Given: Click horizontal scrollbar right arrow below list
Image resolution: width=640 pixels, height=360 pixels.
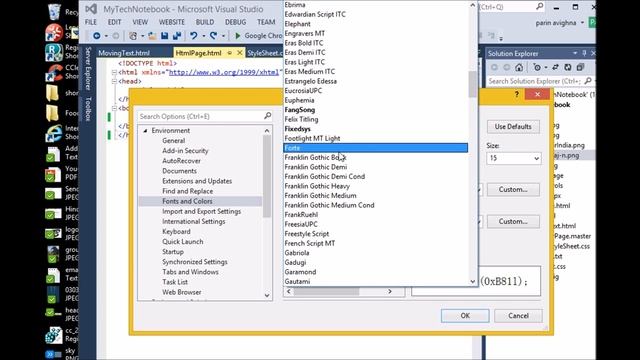Looking at the screenshot, I should (389, 291).
